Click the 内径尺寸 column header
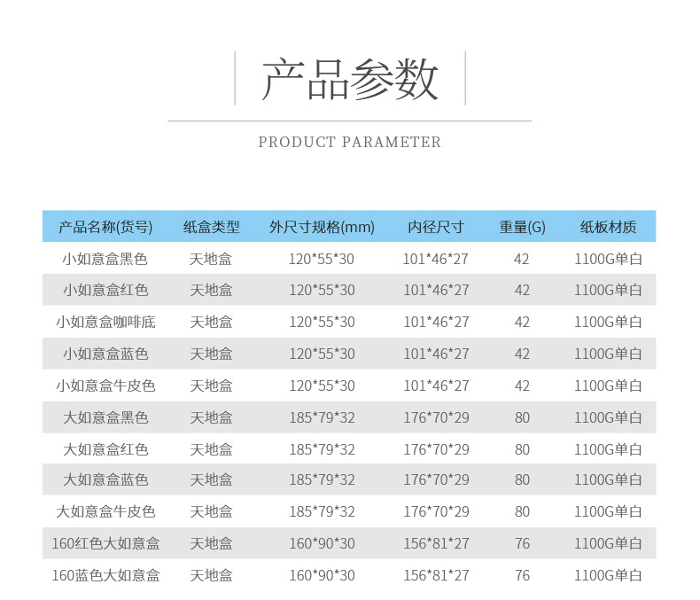 pyautogui.click(x=436, y=227)
